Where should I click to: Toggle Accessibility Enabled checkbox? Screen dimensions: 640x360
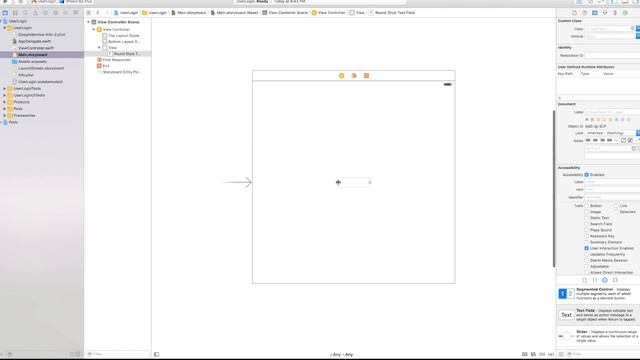587,175
